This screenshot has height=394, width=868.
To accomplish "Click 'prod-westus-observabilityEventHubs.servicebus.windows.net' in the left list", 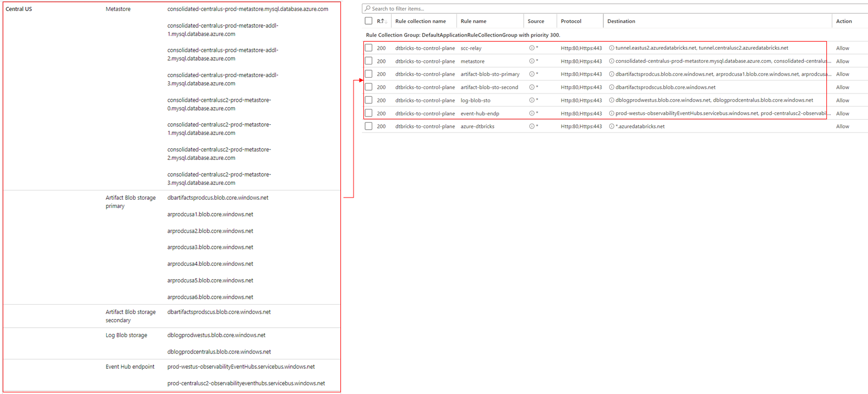I will click(241, 367).
